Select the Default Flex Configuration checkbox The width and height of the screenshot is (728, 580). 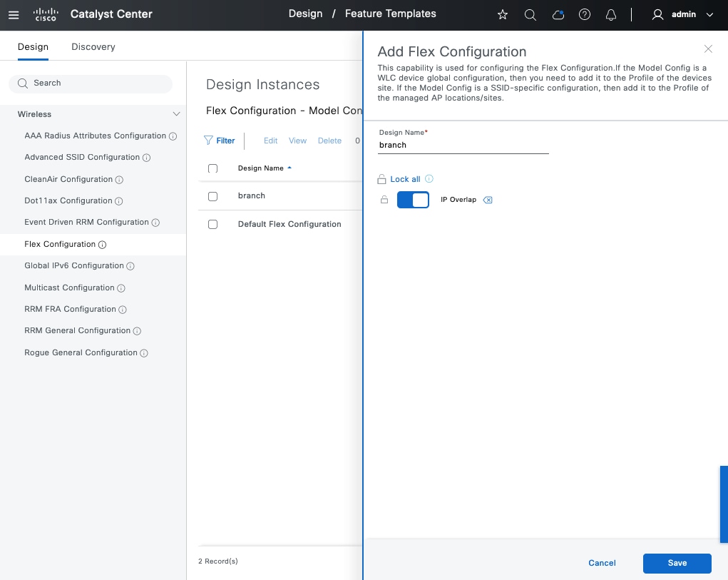click(212, 224)
